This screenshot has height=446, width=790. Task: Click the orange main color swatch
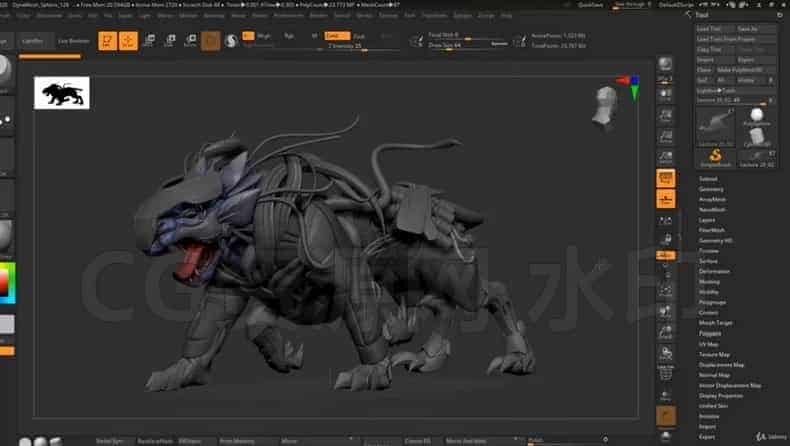(7, 351)
